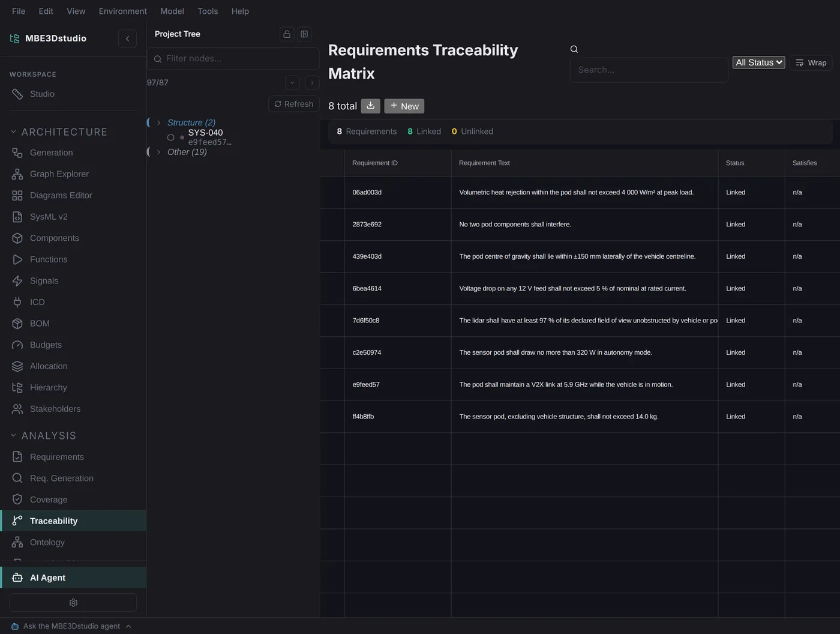Screen dimensions: 840x634
Task: Open the Tools menu
Action: [x=208, y=11]
